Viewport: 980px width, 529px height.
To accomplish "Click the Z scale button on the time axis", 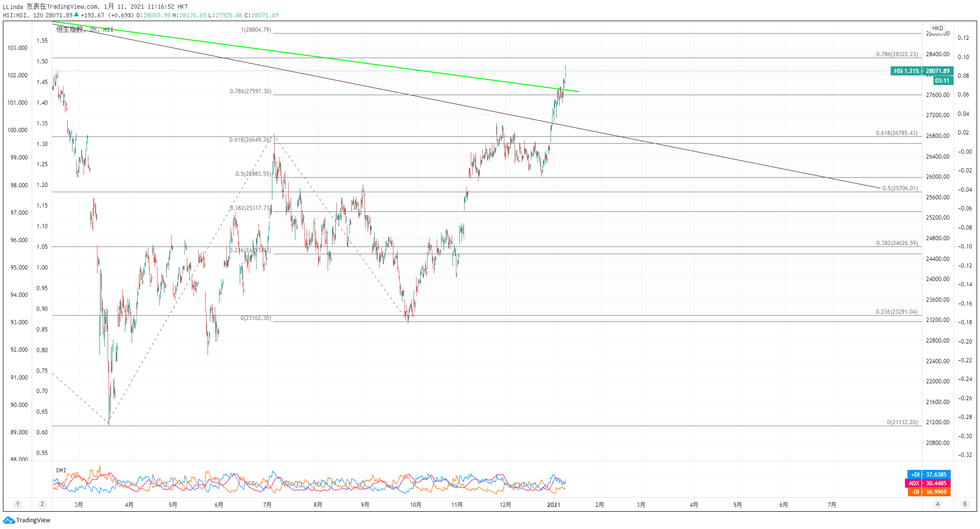I will [x=42, y=504].
